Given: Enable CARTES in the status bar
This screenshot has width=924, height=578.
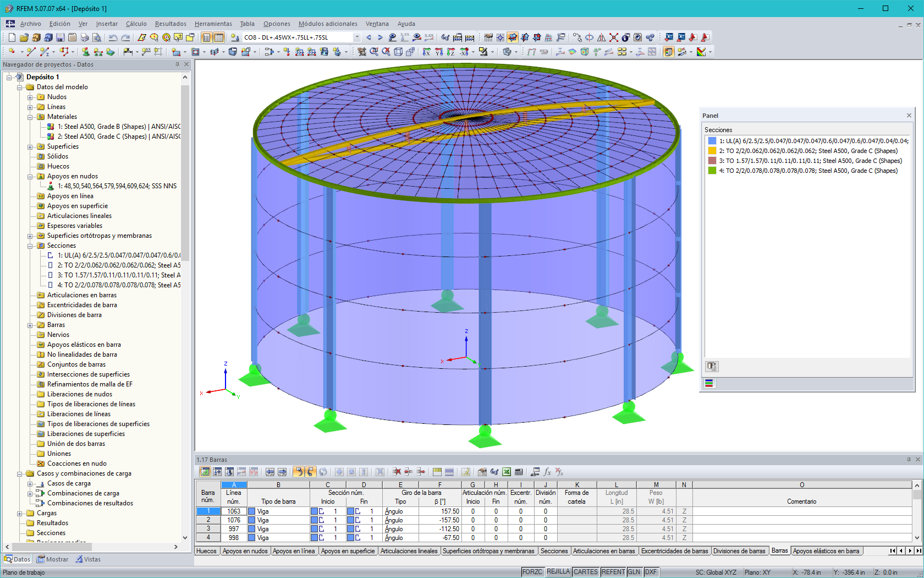Looking at the screenshot, I should tap(585, 571).
